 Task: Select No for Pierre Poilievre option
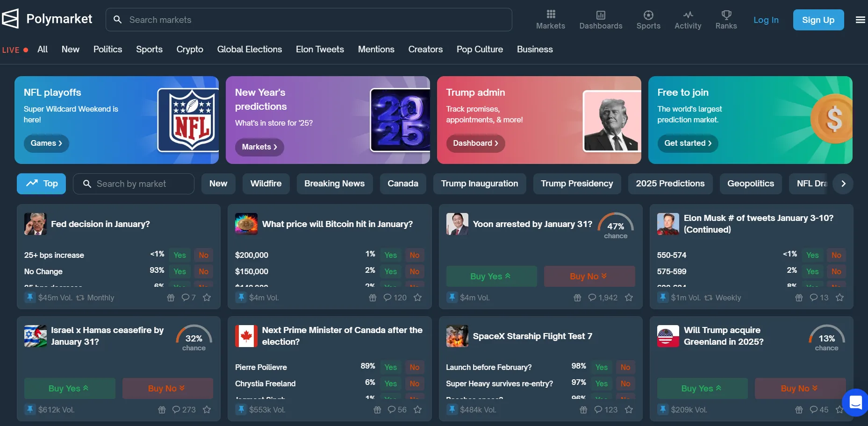[x=414, y=367]
